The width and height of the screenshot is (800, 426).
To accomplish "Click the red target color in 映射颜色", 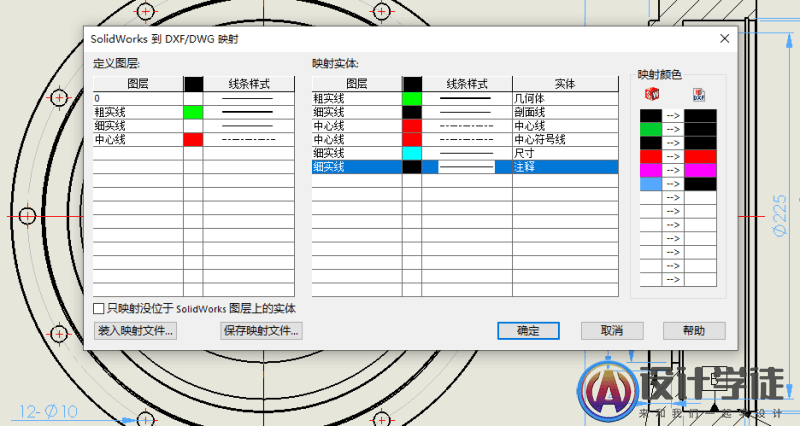I will click(700, 156).
